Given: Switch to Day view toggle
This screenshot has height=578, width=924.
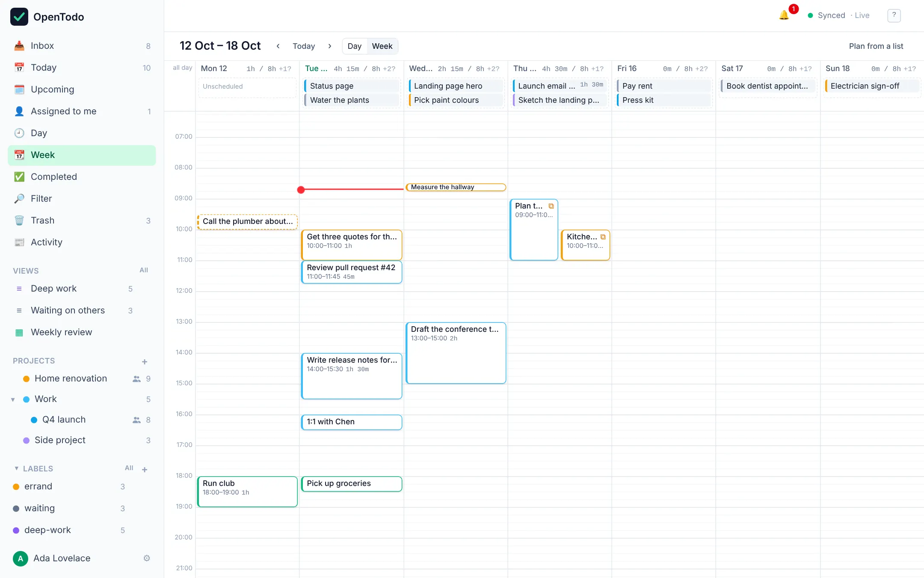Looking at the screenshot, I should click(355, 46).
